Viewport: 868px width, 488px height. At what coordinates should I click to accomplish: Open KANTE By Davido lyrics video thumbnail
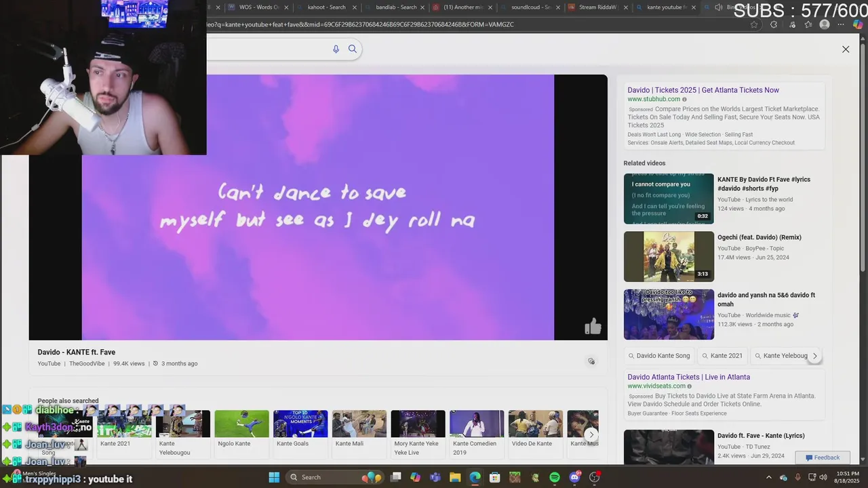[x=669, y=199]
